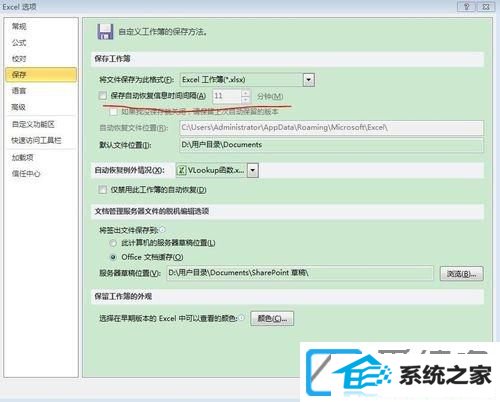
Task: Select 此计算机的服务器草稿位置 radio button
Action: click(x=113, y=243)
